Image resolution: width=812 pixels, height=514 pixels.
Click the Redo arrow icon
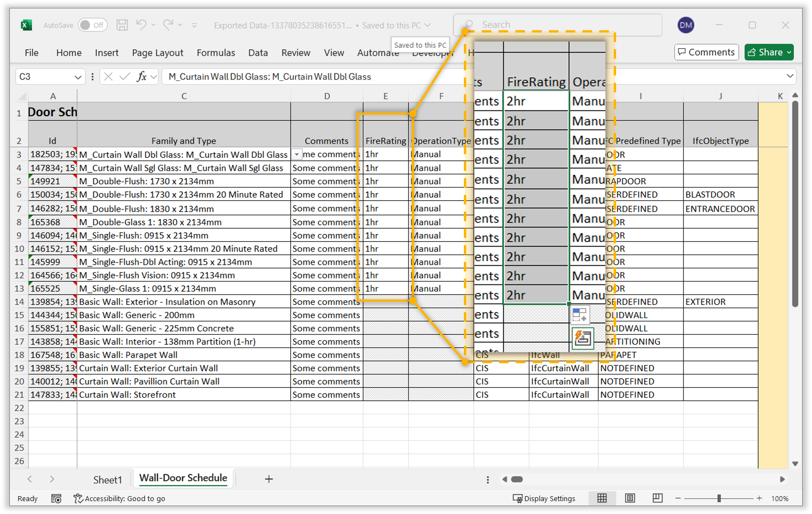168,25
